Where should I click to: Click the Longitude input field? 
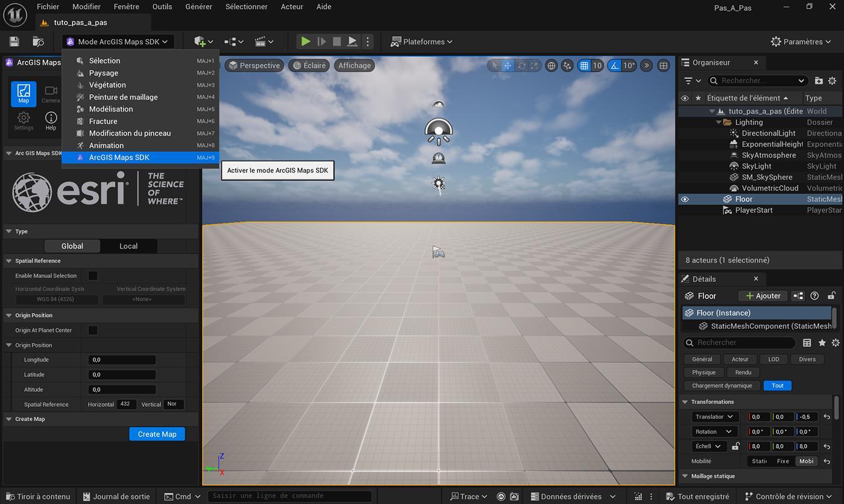(122, 360)
